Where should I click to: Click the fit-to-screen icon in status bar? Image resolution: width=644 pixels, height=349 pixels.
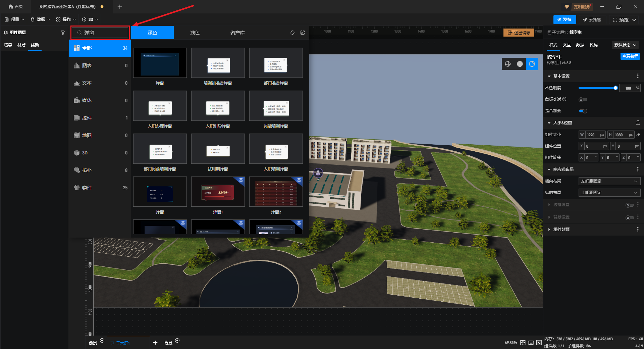pos(523,343)
